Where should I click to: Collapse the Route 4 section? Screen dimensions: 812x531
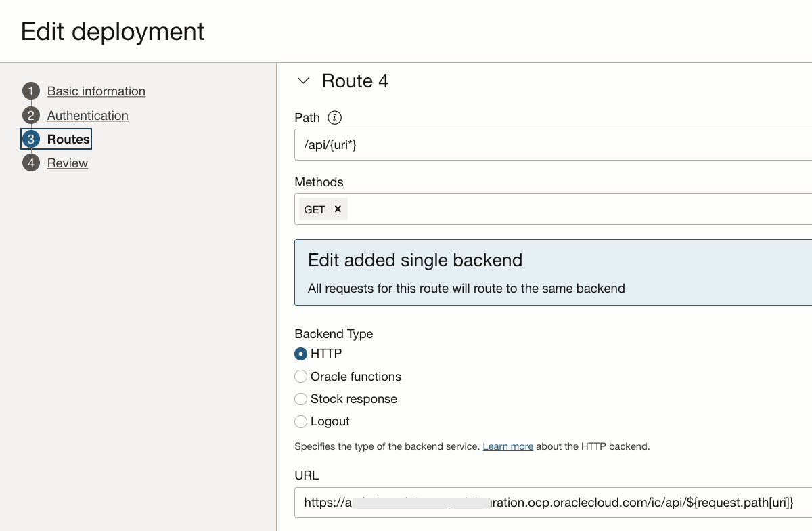pos(304,81)
